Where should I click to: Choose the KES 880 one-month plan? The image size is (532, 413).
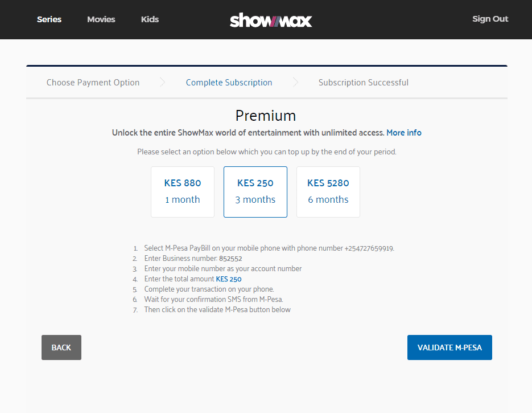[183, 192]
